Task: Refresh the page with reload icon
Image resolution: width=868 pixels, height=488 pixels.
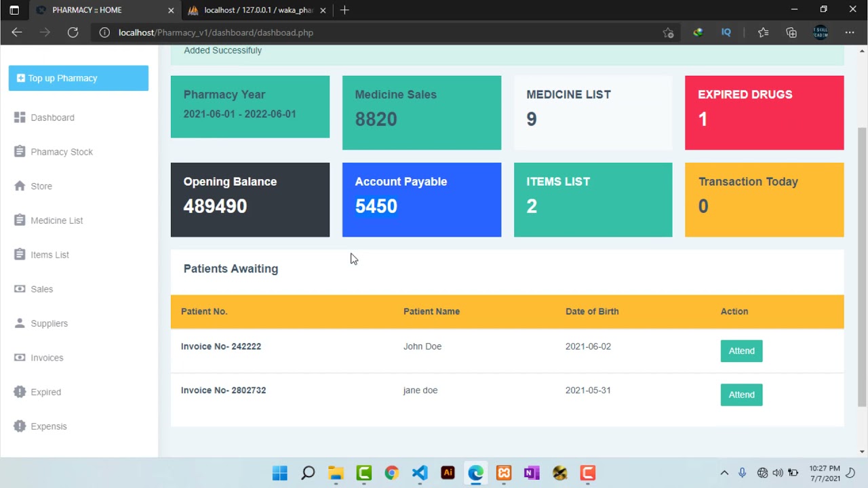Action: point(73,32)
